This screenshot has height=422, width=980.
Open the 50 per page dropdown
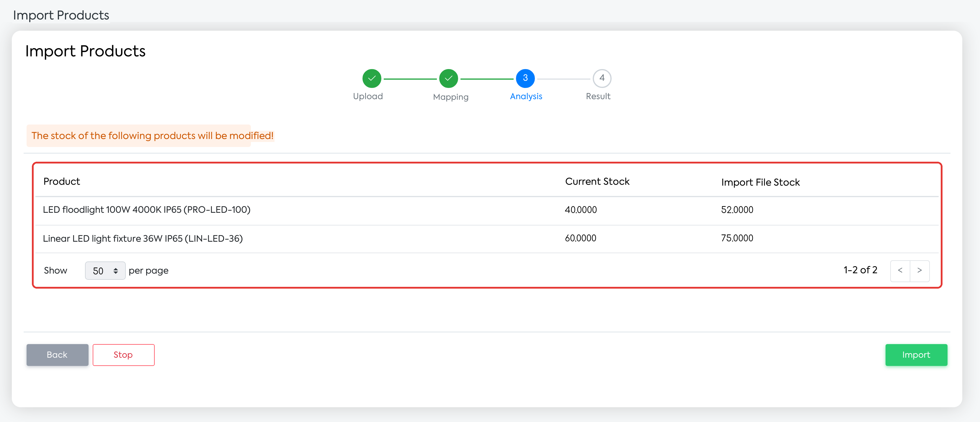coord(105,270)
